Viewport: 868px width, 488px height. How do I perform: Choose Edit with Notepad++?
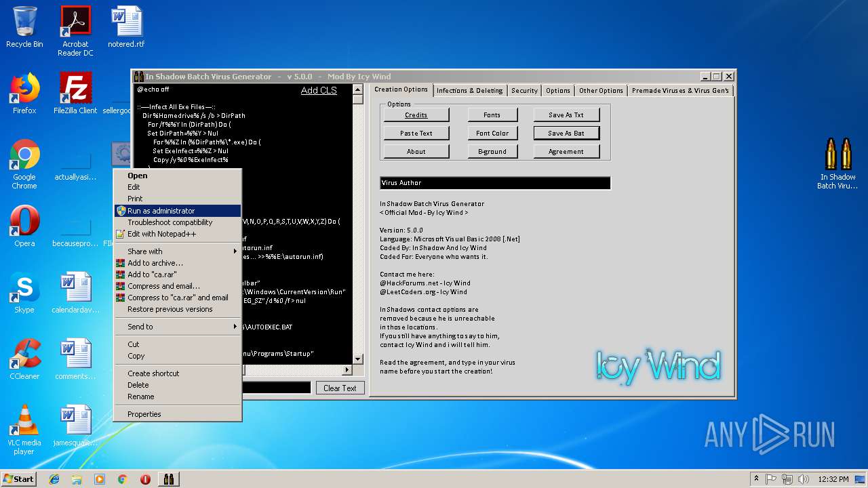pyautogui.click(x=177, y=234)
